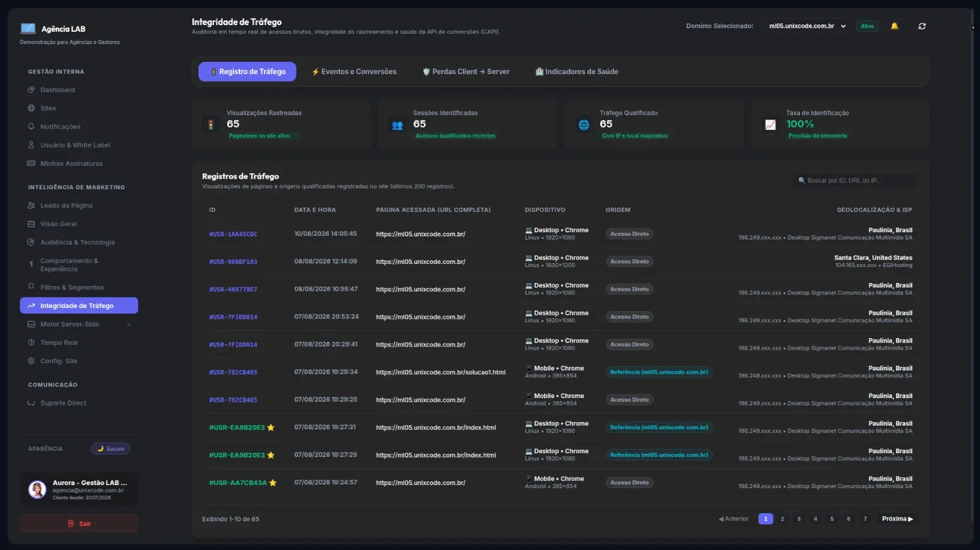Viewport: 980px width, 550px height.
Task: Click the Anterior pagination button
Action: pos(734,519)
